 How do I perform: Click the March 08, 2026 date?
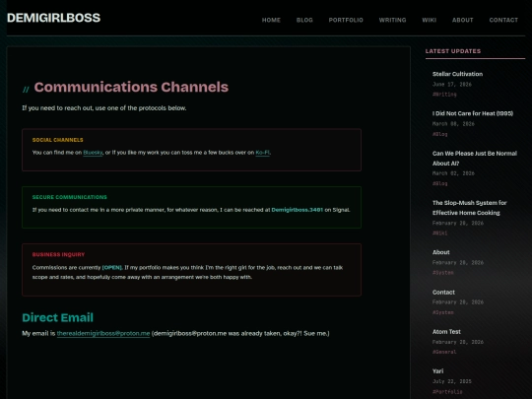(x=453, y=124)
